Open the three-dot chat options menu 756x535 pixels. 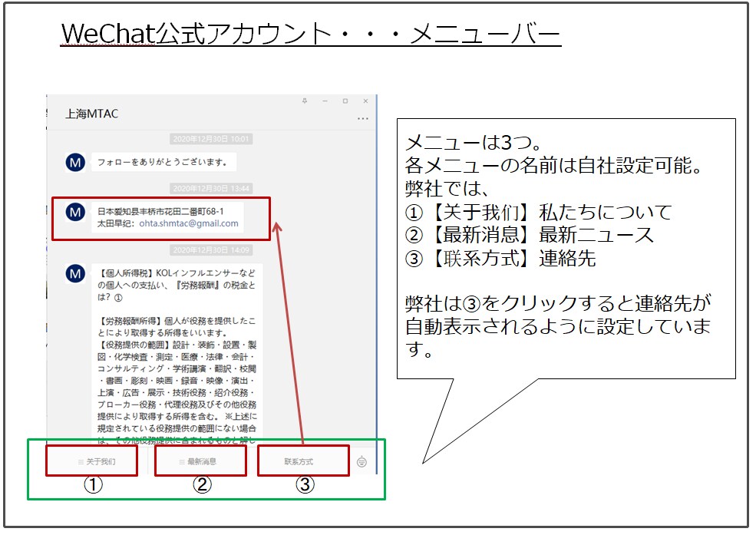pyautogui.click(x=363, y=118)
